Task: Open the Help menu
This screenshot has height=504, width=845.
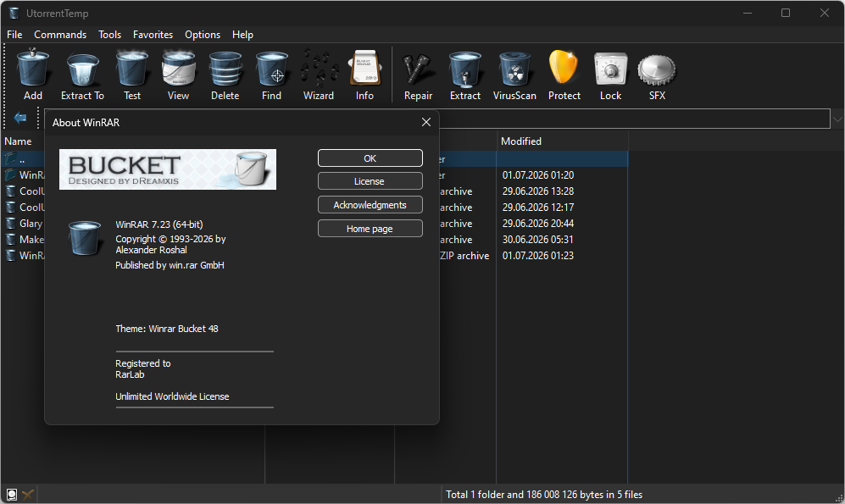Action: pyautogui.click(x=242, y=35)
